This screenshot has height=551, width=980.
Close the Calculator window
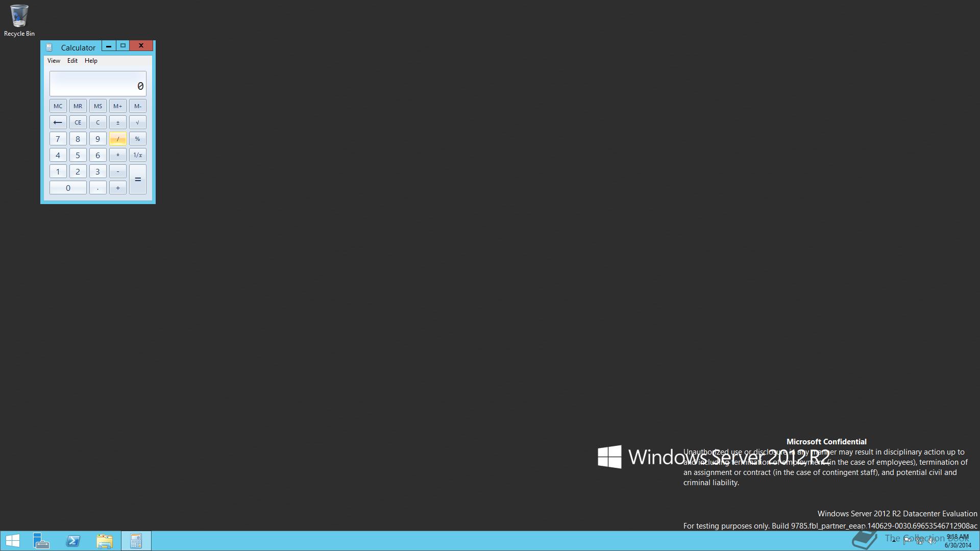point(141,46)
